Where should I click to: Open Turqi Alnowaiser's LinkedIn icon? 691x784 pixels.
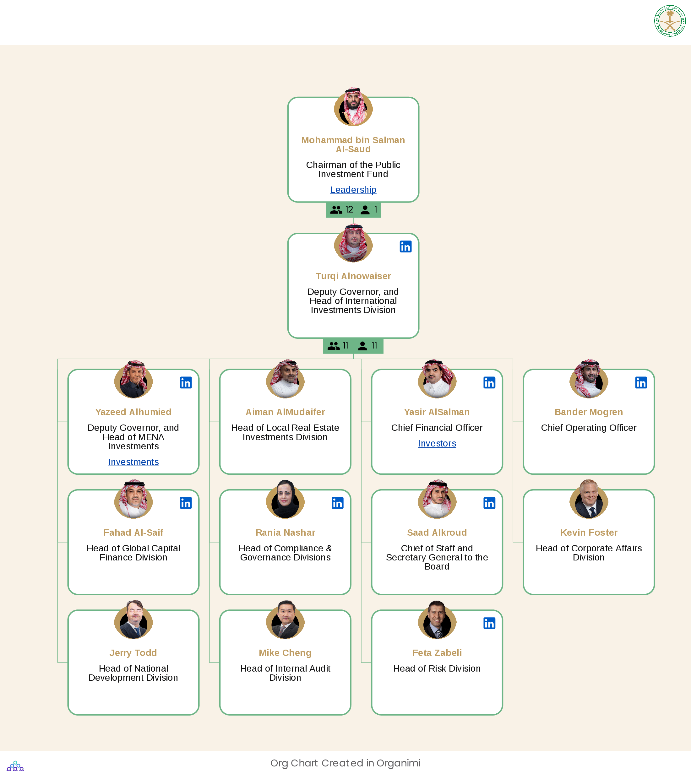[x=405, y=247]
